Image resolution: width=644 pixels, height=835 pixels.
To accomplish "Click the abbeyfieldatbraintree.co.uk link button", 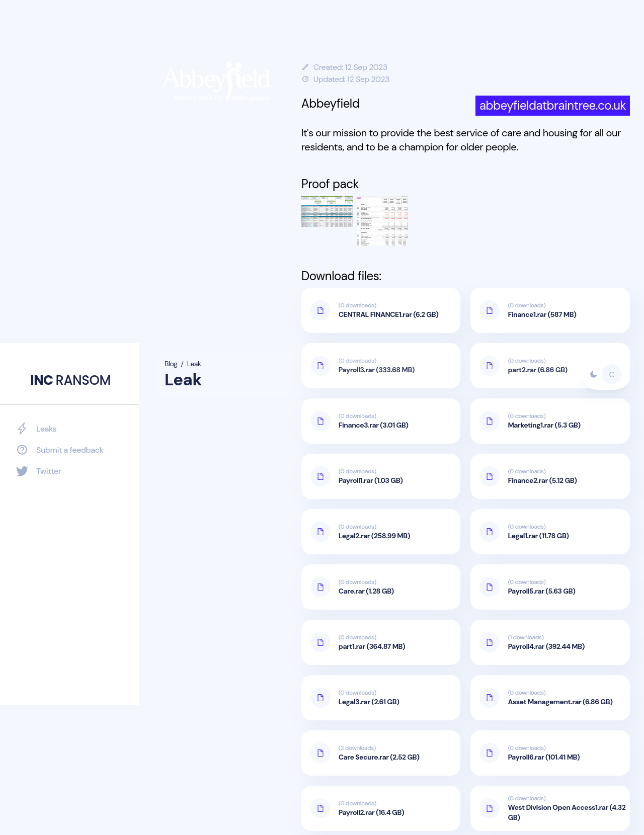I will (x=552, y=106).
